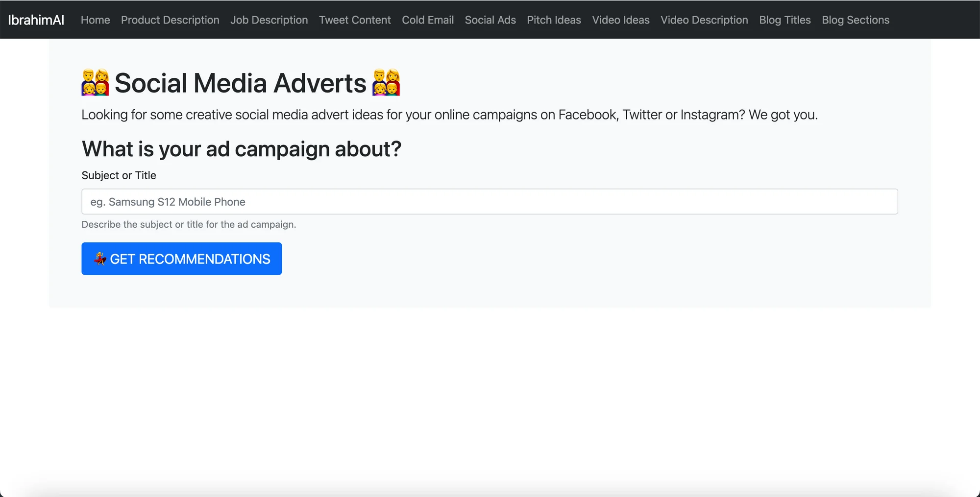Go to Product Description page
Viewport: 980px width, 497px height.
[170, 20]
